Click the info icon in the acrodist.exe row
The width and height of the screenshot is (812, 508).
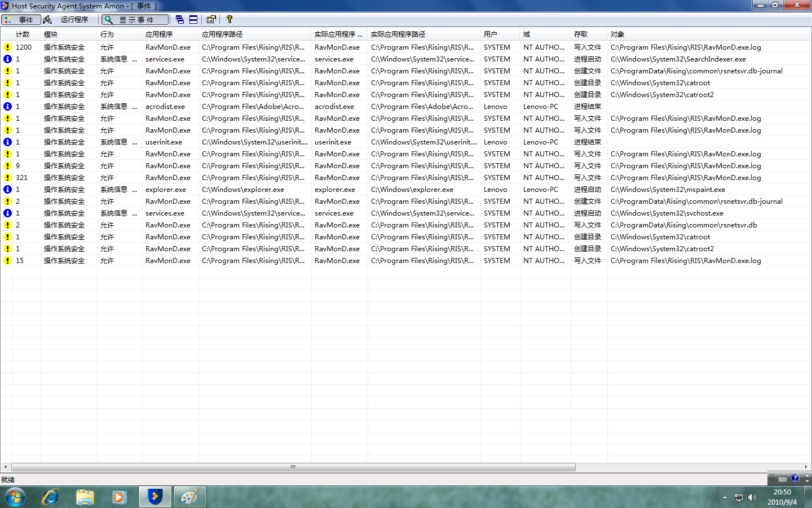pos(7,107)
